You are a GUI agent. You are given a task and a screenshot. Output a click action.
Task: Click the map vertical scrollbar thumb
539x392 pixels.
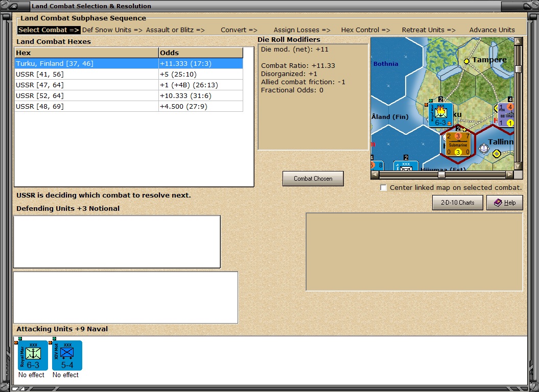point(519,69)
